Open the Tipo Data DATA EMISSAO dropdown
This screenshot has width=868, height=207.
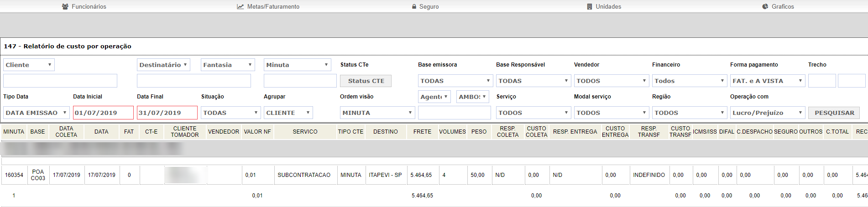pyautogui.click(x=36, y=113)
